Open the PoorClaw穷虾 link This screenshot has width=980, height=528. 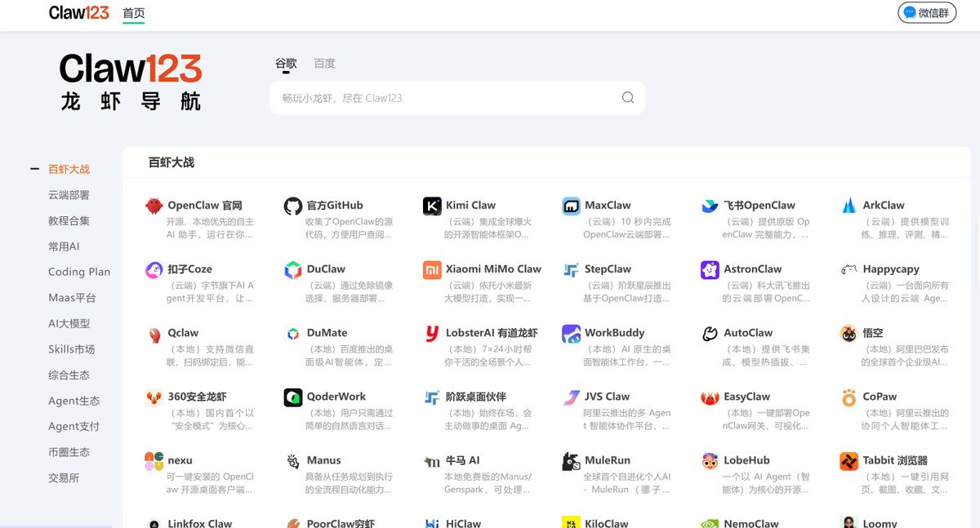(x=341, y=524)
